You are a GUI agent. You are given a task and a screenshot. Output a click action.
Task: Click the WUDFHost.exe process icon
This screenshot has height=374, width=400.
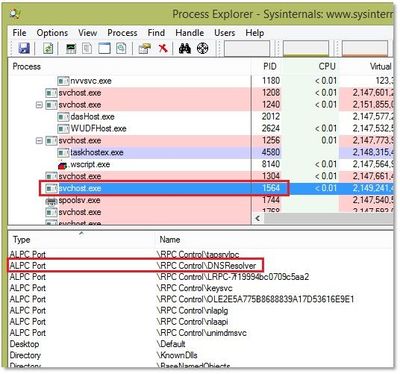pyautogui.click(x=63, y=129)
